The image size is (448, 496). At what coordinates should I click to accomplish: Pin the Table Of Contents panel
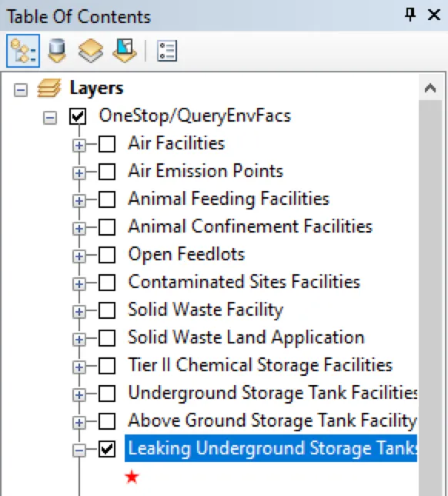410,15
